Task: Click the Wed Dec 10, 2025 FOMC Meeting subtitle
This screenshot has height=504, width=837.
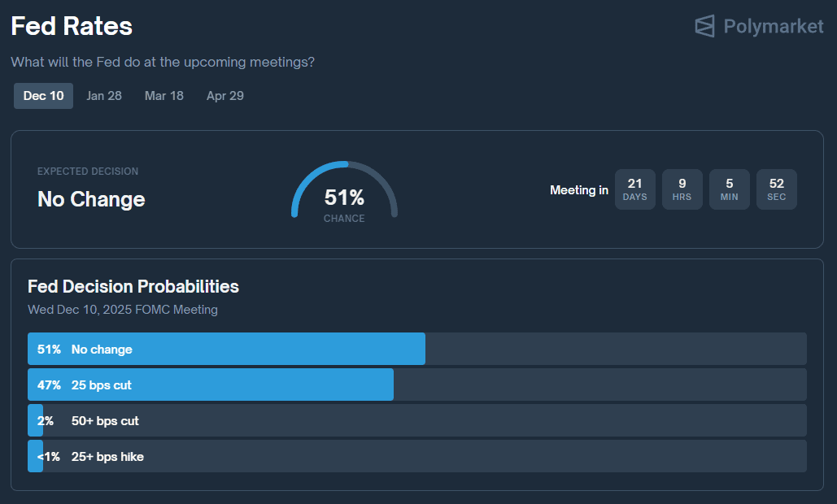Action: pyautogui.click(x=123, y=310)
